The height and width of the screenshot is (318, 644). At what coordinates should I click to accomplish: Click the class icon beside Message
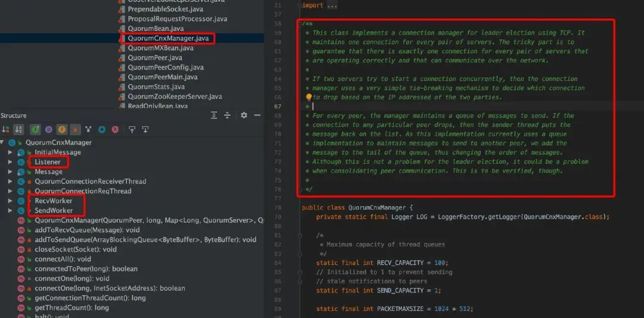click(21, 172)
